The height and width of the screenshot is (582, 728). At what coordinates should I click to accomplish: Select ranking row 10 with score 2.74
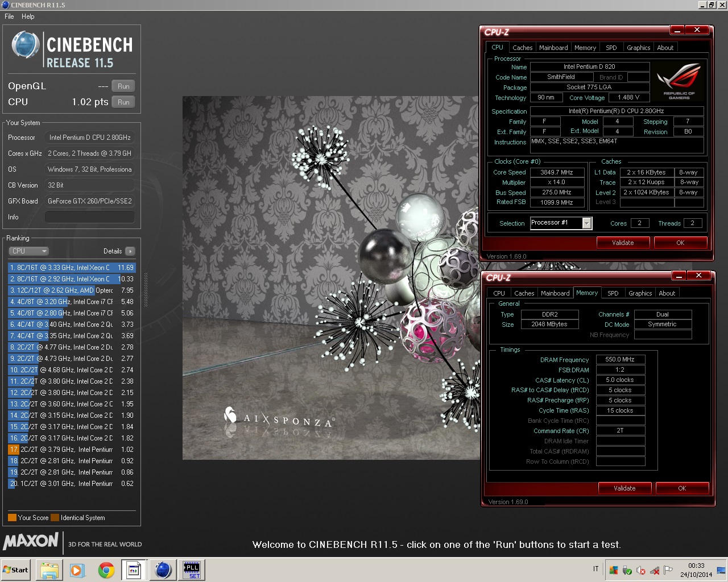point(71,370)
